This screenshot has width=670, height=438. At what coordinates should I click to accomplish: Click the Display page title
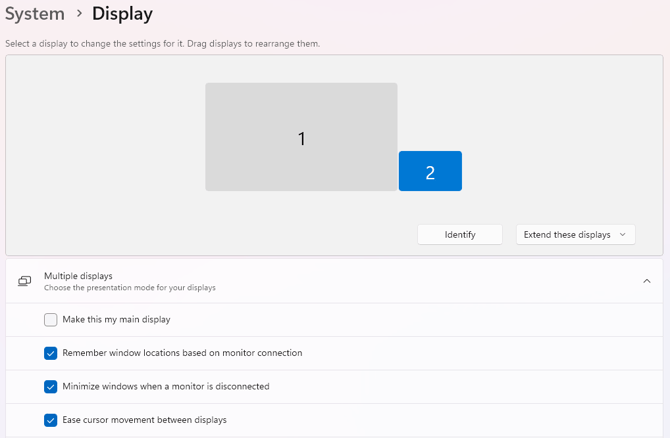pos(122,14)
